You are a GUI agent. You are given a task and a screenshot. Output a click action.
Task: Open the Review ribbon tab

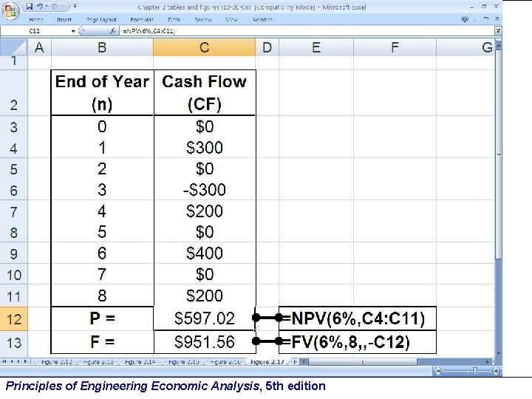[203, 20]
